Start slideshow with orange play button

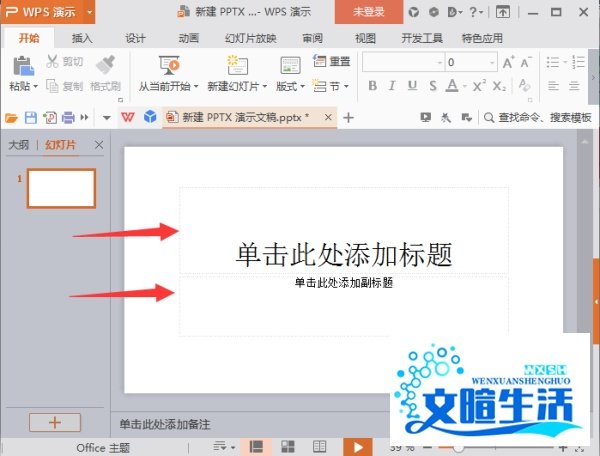click(x=358, y=447)
